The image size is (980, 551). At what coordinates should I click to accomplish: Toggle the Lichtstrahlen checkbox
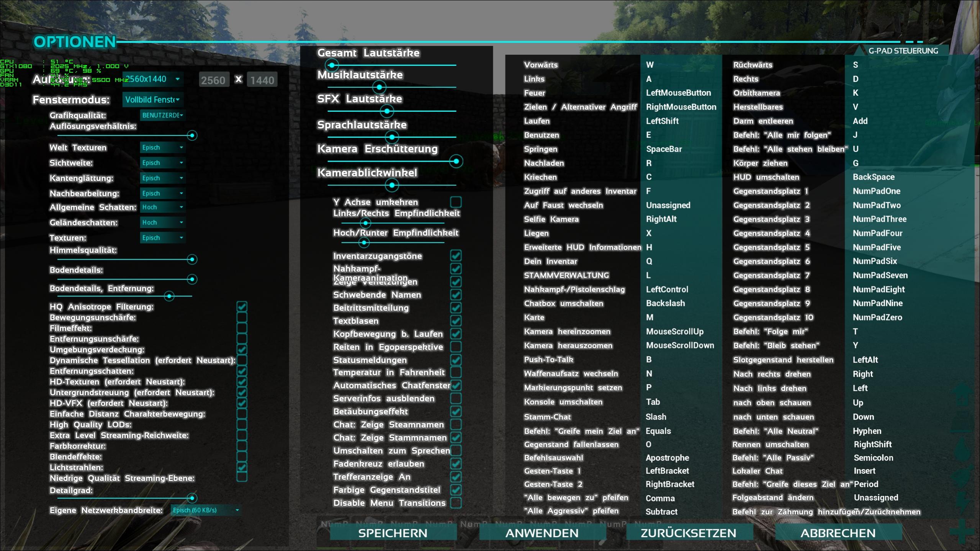click(x=242, y=467)
